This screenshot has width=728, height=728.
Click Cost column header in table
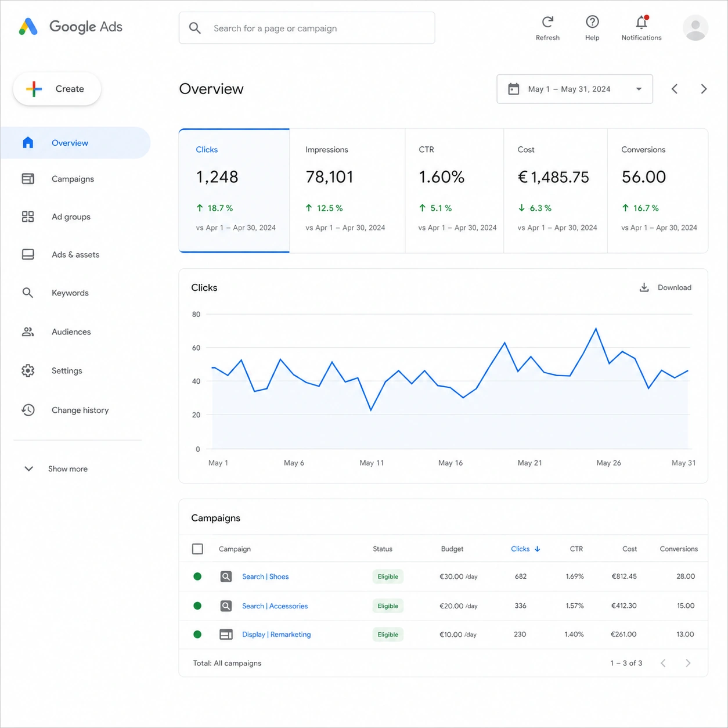[629, 549]
